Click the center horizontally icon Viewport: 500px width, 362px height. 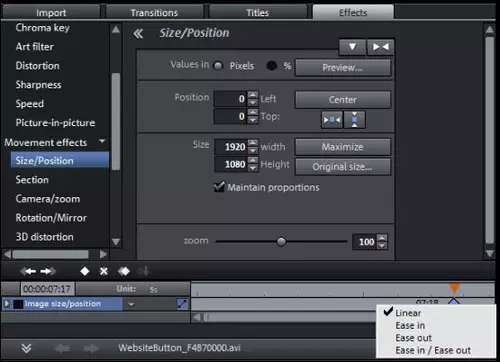point(332,120)
